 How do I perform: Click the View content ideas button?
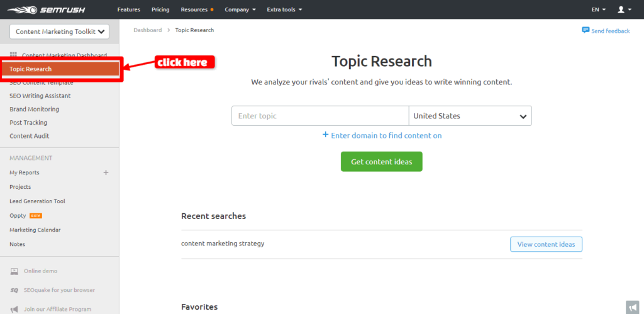pos(547,244)
